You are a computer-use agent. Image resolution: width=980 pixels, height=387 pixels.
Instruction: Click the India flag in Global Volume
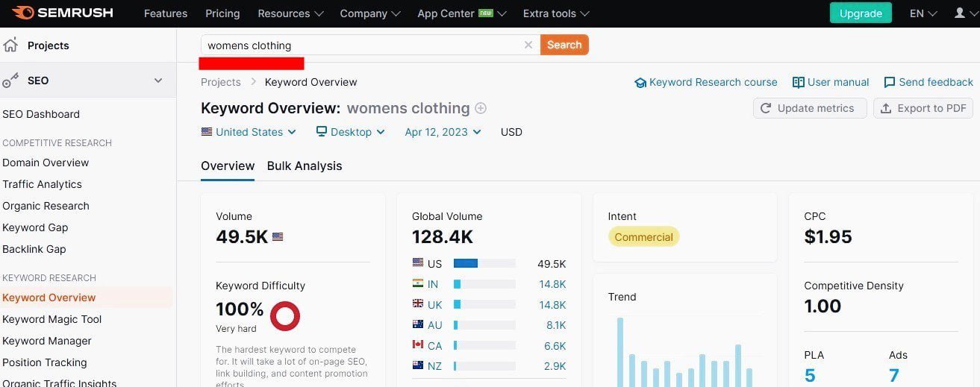tap(418, 284)
